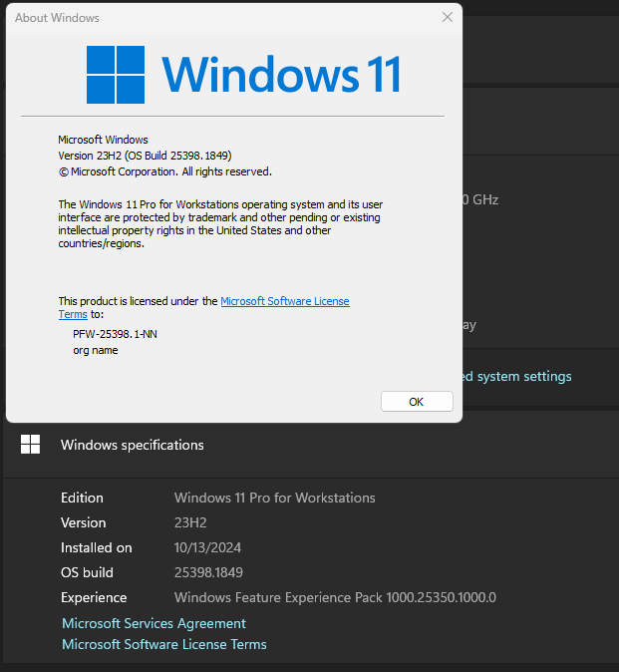This screenshot has width=619, height=672.
Task: Click the Version value 23H2 in Settings
Action: click(x=190, y=522)
